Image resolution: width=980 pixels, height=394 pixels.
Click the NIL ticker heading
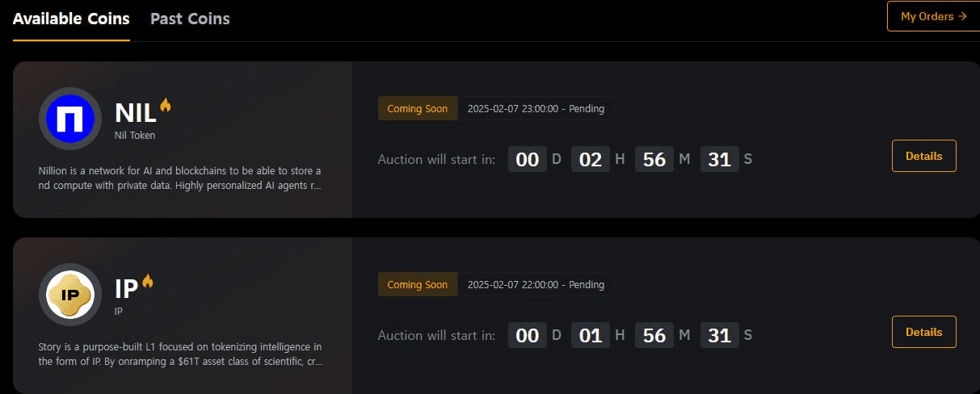pyautogui.click(x=135, y=113)
